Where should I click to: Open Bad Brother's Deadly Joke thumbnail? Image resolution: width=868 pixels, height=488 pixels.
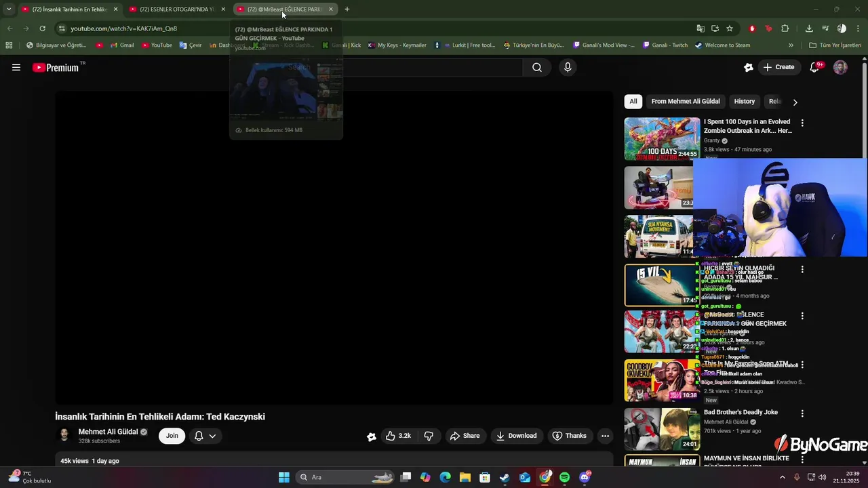662,429
